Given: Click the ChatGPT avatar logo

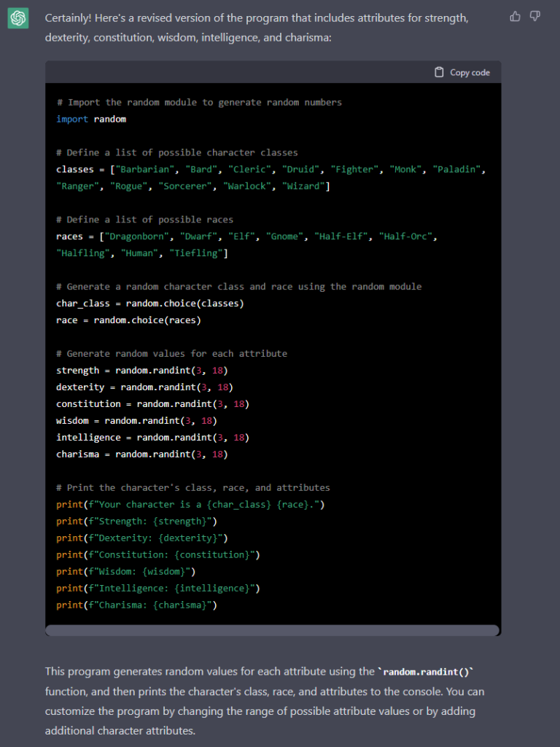Looking at the screenshot, I should coord(18,18).
